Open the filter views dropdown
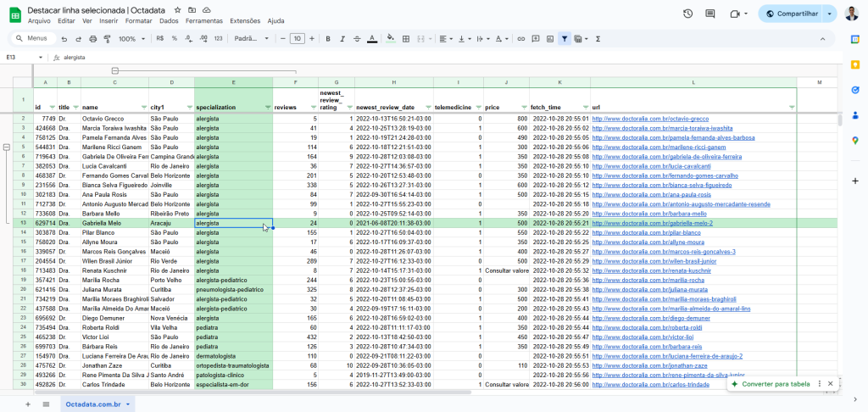The height and width of the screenshot is (412, 868). point(581,39)
